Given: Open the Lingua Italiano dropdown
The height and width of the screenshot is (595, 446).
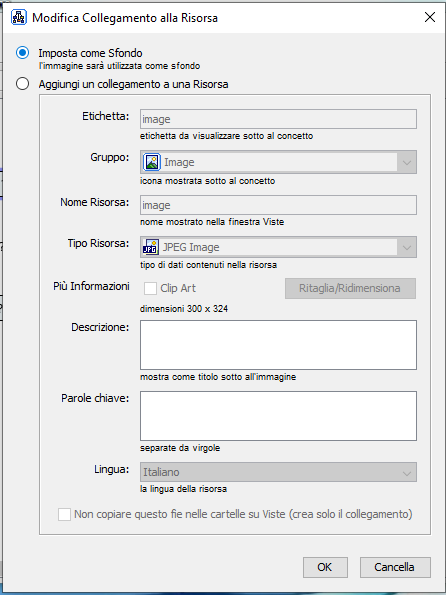Looking at the screenshot, I should click(x=278, y=472).
